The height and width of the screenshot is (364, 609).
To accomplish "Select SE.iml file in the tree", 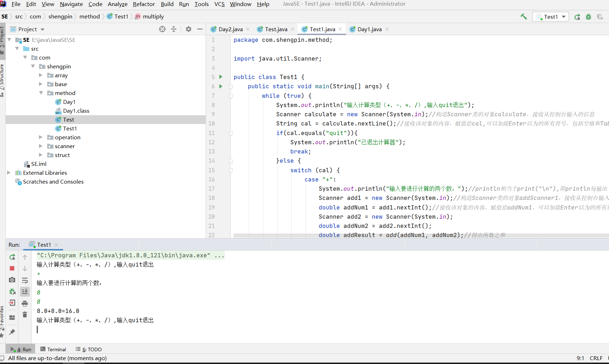I will click(x=38, y=164).
